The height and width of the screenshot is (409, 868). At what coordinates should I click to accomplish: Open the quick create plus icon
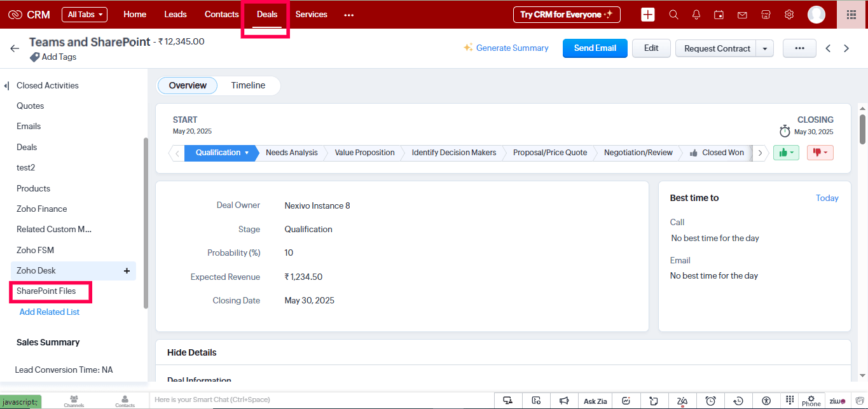(x=647, y=15)
